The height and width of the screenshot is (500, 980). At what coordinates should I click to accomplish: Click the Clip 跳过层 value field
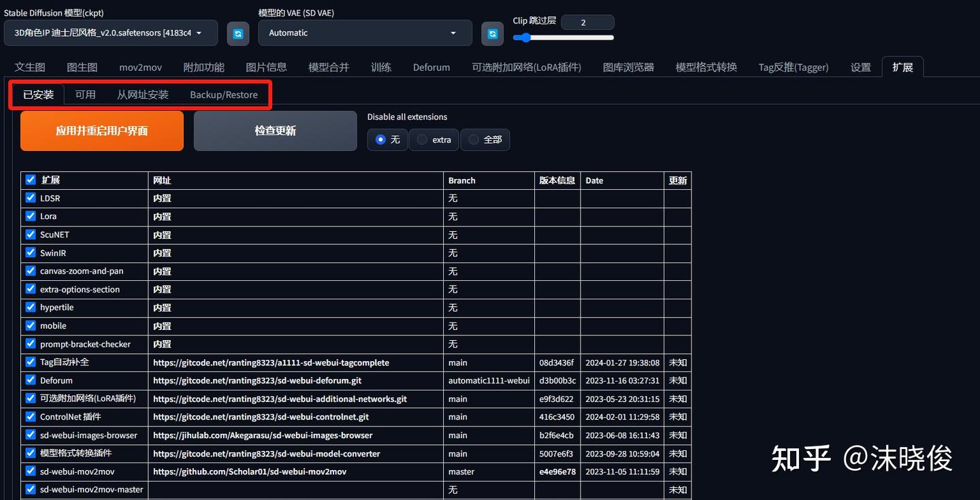pos(587,22)
